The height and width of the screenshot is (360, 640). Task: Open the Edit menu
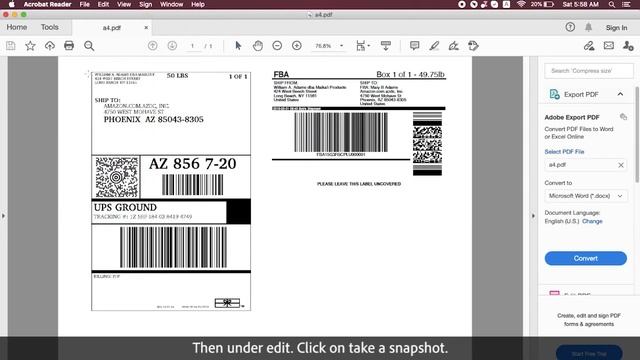coord(103,4)
